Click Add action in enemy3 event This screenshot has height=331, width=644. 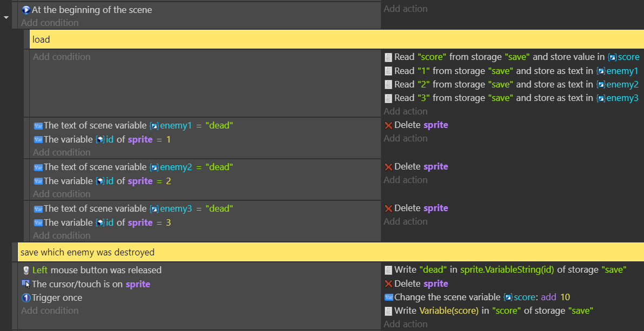(405, 221)
